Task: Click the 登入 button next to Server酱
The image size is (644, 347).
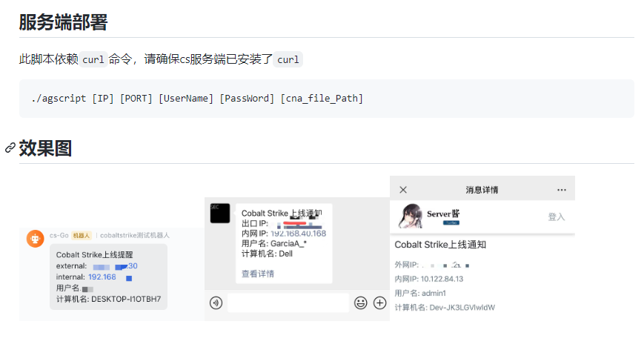Action: [557, 217]
